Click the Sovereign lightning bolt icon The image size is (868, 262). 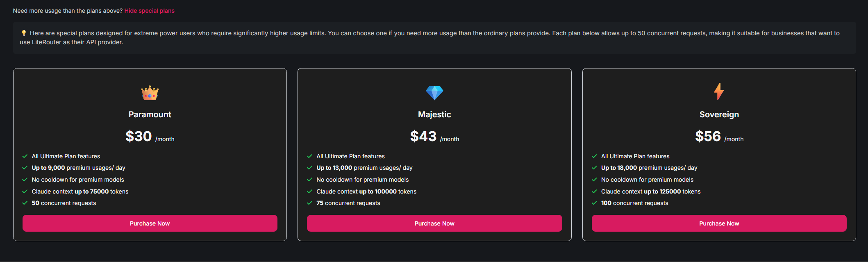pyautogui.click(x=719, y=91)
